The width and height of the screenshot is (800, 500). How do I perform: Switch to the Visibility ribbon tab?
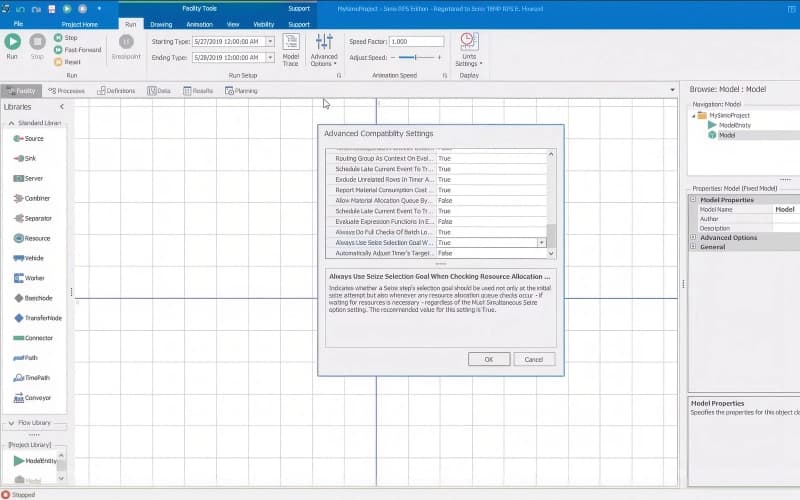264,24
